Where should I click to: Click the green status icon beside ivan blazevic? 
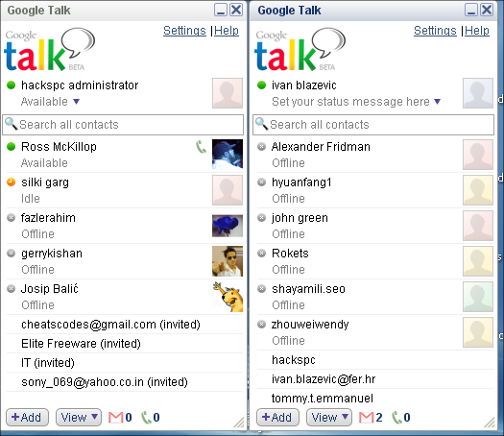point(262,85)
